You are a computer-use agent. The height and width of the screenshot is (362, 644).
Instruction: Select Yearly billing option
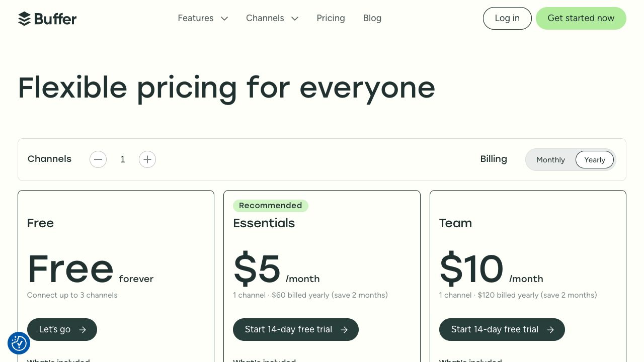click(594, 160)
